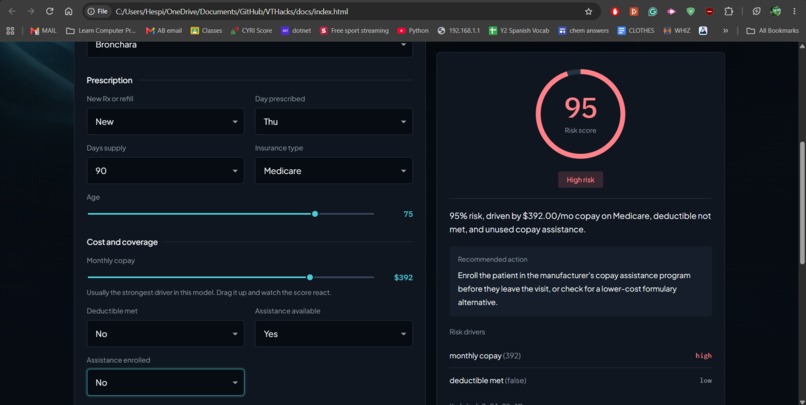
Task: Open chem answers bookmark
Action: 583,31
